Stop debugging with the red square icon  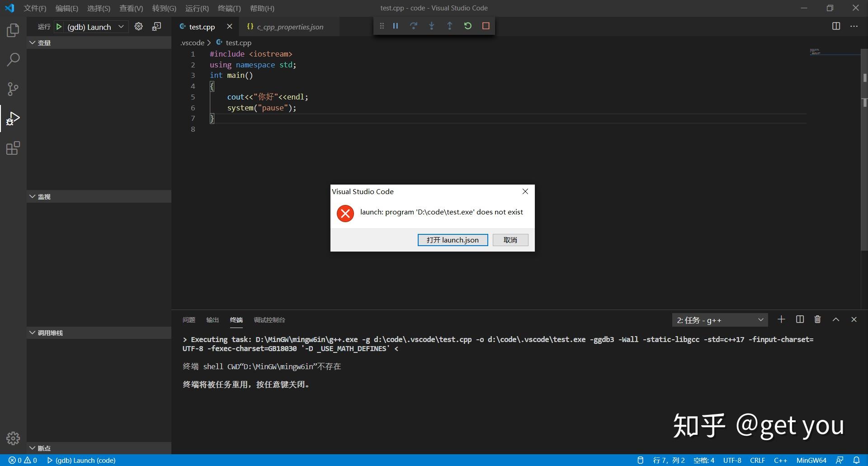[486, 26]
